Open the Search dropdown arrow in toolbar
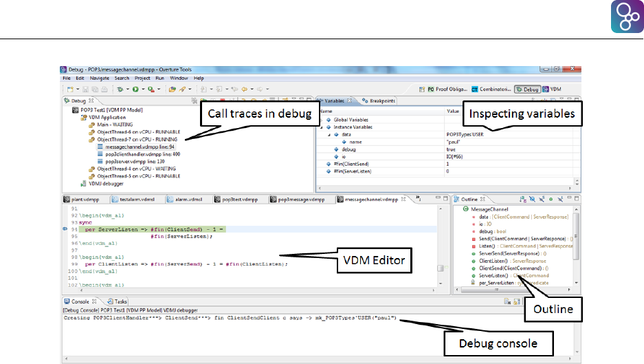The height and width of the screenshot is (364, 644). (x=190, y=89)
